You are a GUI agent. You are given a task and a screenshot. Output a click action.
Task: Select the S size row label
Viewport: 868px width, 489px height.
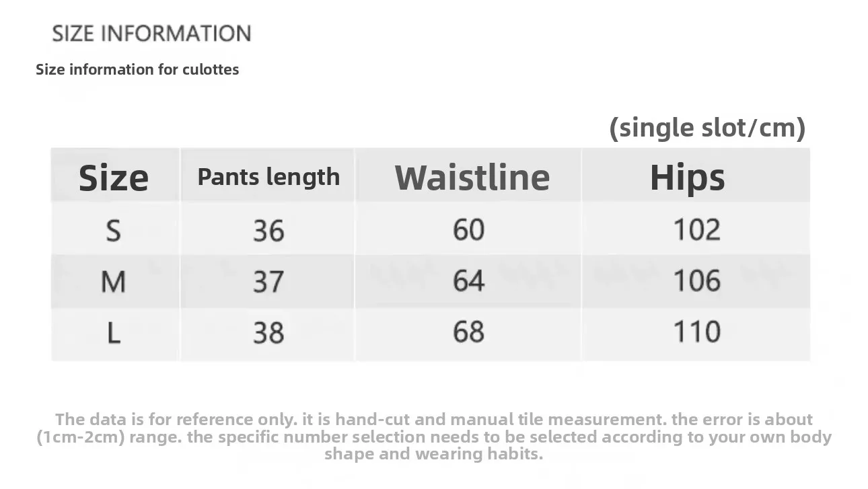[113, 231]
